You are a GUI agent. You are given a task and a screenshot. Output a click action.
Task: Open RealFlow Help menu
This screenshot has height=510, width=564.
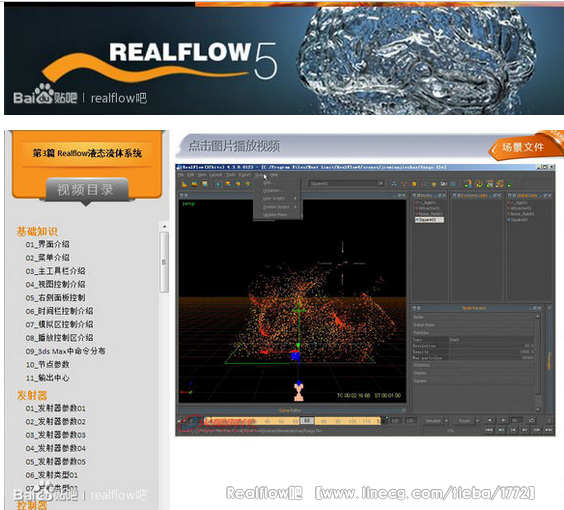click(274, 174)
